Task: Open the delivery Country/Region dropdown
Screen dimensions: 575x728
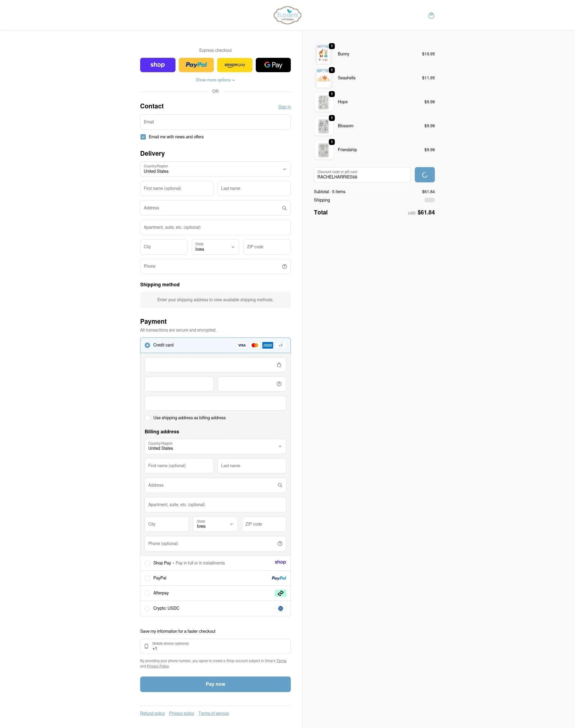Action: 215,169
